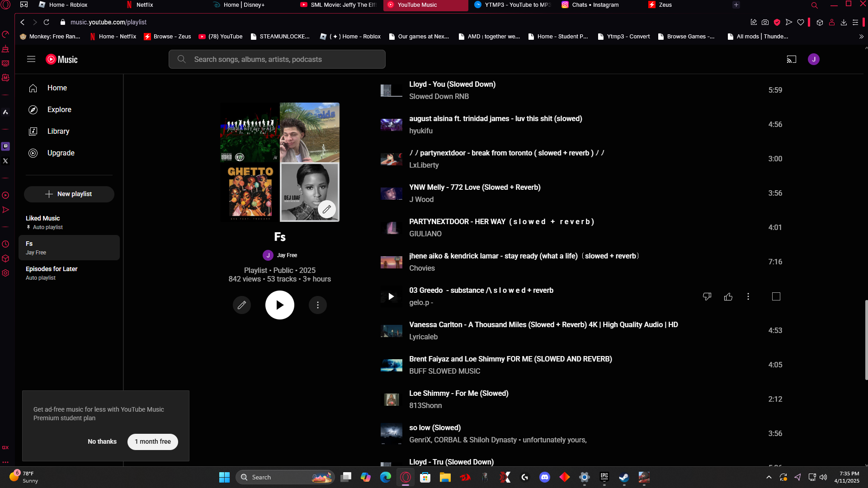Open the tab search magnifier icon
The width and height of the screenshot is (868, 488).
815,5
